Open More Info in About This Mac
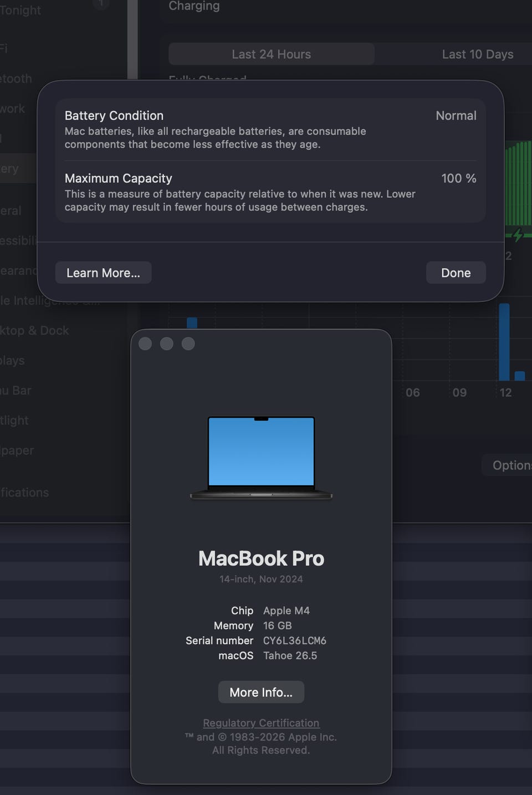The image size is (532, 795). [261, 692]
